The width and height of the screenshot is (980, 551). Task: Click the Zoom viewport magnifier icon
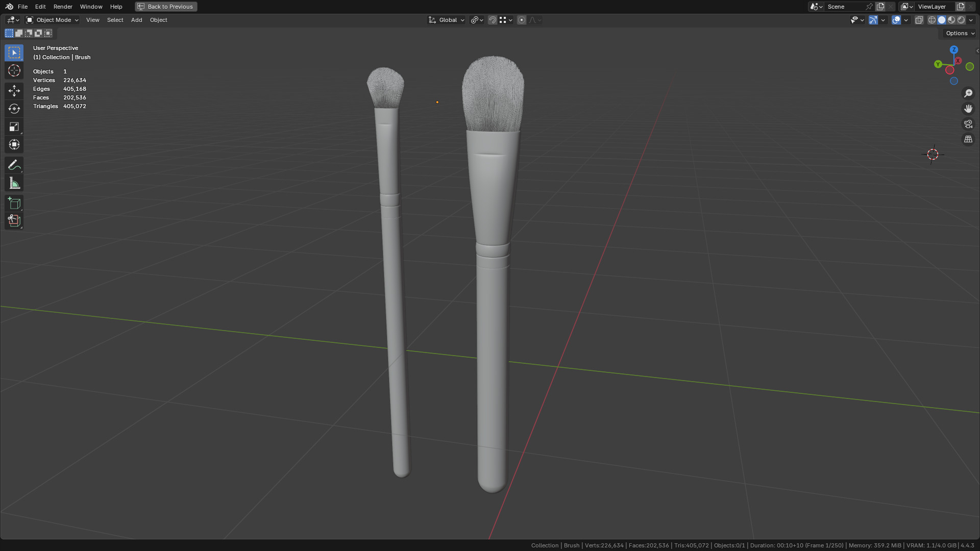pos(968,93)
